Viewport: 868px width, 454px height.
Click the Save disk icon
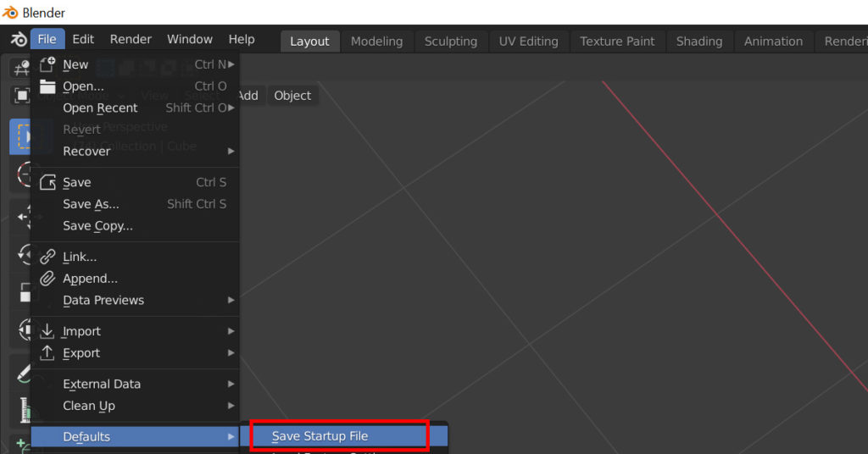pos(47,182)
